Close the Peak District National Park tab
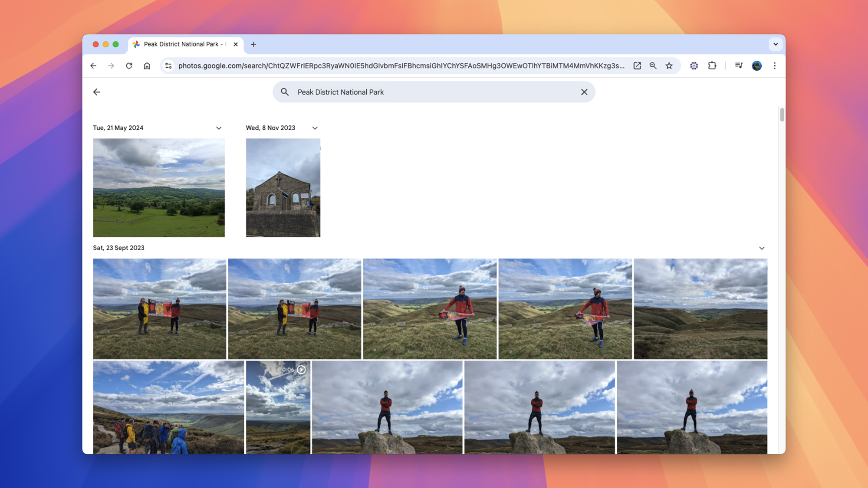Screen dimensions: 868x488 (x=236, y=44)
